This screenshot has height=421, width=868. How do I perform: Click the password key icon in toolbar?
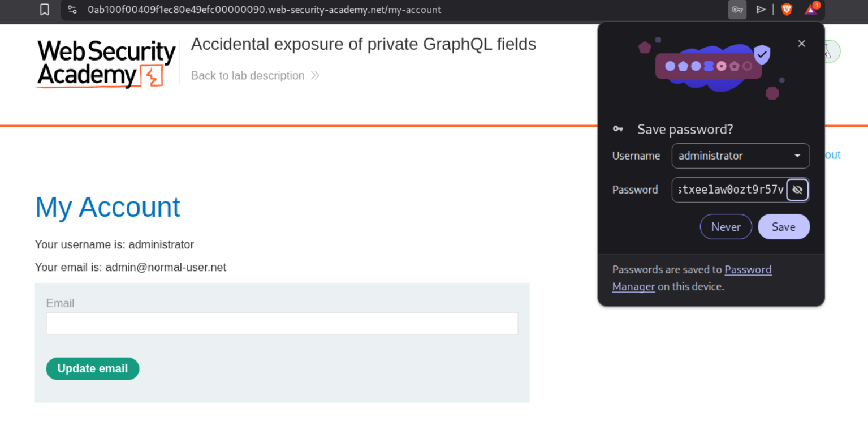coord(737,10)
